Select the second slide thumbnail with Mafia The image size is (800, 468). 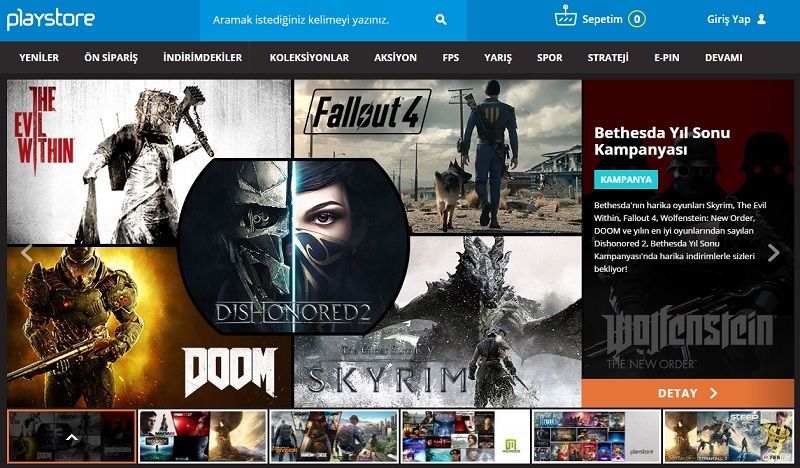[x=203, y=436]
